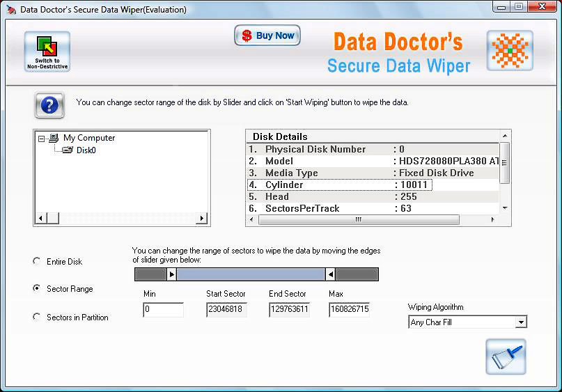Click the Data Doctor orange logo icon
The width and height of the screenshot is (562, 392).
click(510, 51)
